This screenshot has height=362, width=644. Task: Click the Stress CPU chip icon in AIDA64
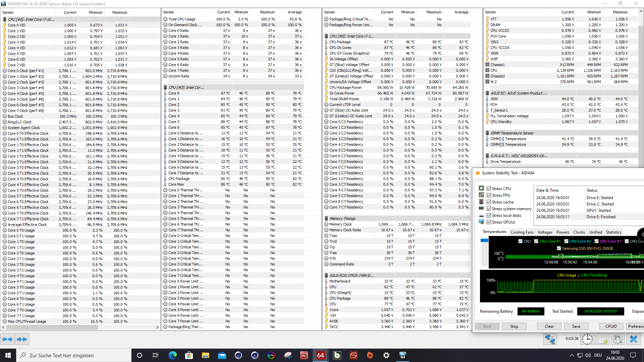click(x=481, y=188)
